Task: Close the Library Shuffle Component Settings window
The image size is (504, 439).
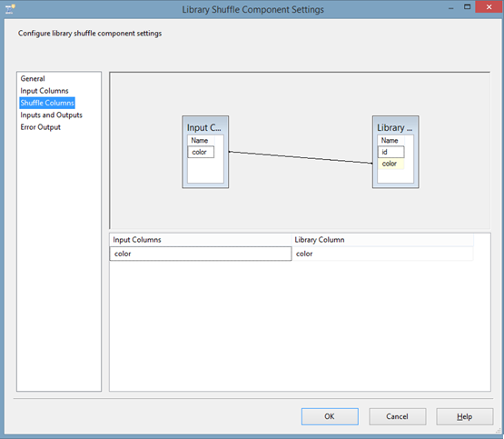Action: (x=489, y=7)
